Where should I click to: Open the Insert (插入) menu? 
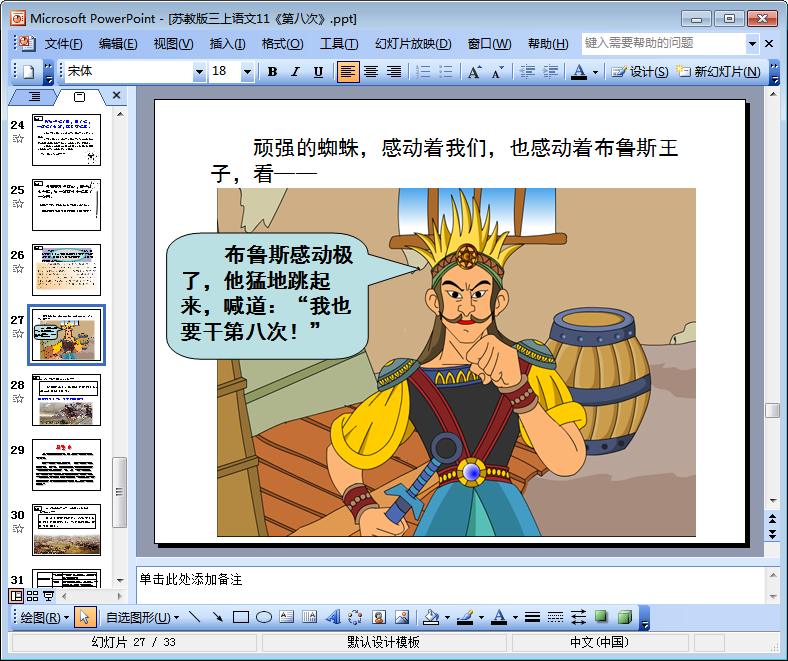(x=227, y=44)
